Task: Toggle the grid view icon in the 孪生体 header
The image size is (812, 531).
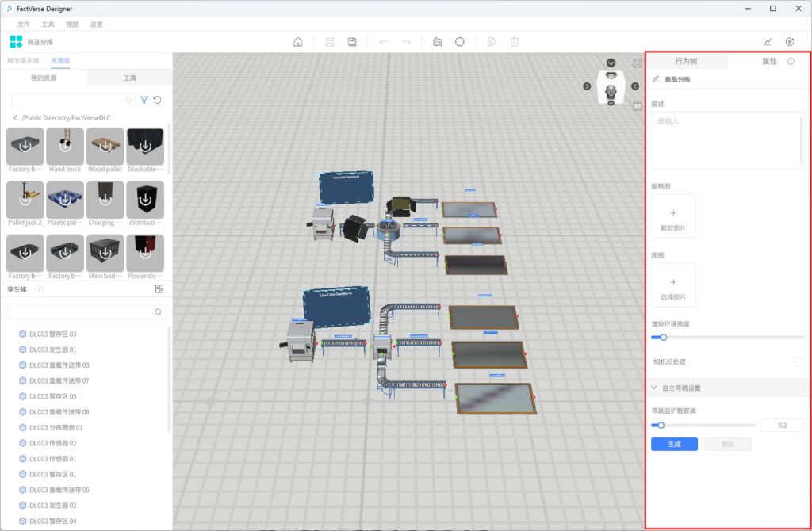Action: (159, 289)
